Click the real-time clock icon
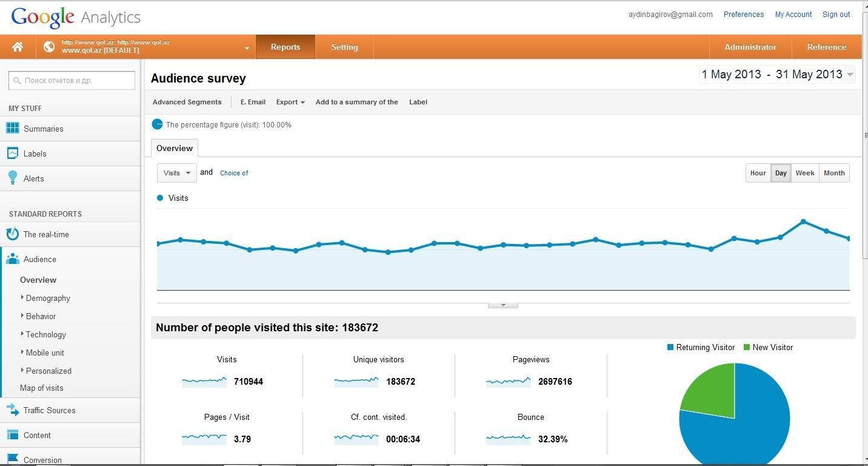 coord(13,234)
